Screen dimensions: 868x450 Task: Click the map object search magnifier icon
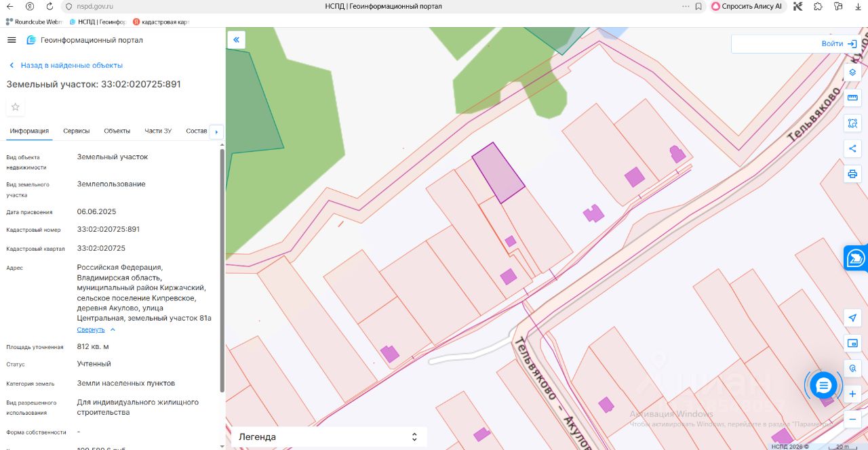pos(853,368)
